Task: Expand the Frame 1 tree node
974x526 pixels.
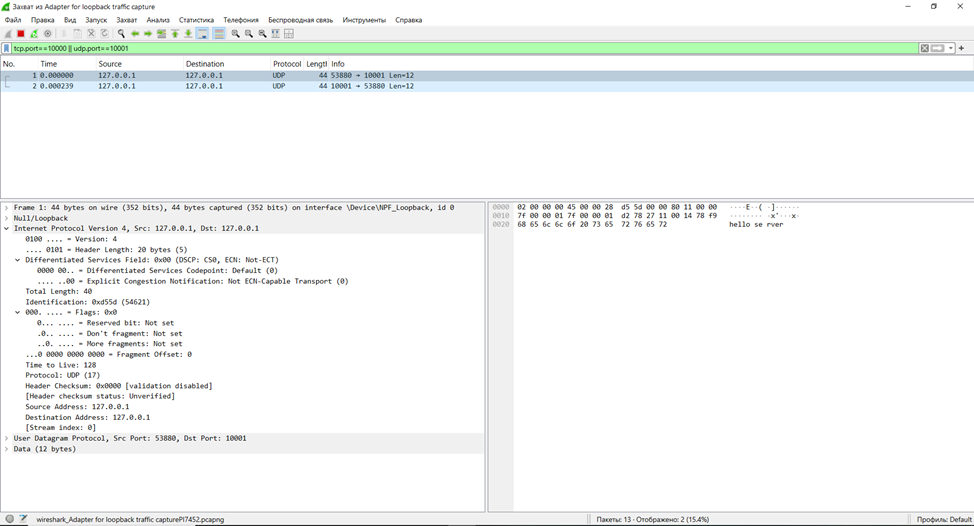Action: click(x=6, y=208)
